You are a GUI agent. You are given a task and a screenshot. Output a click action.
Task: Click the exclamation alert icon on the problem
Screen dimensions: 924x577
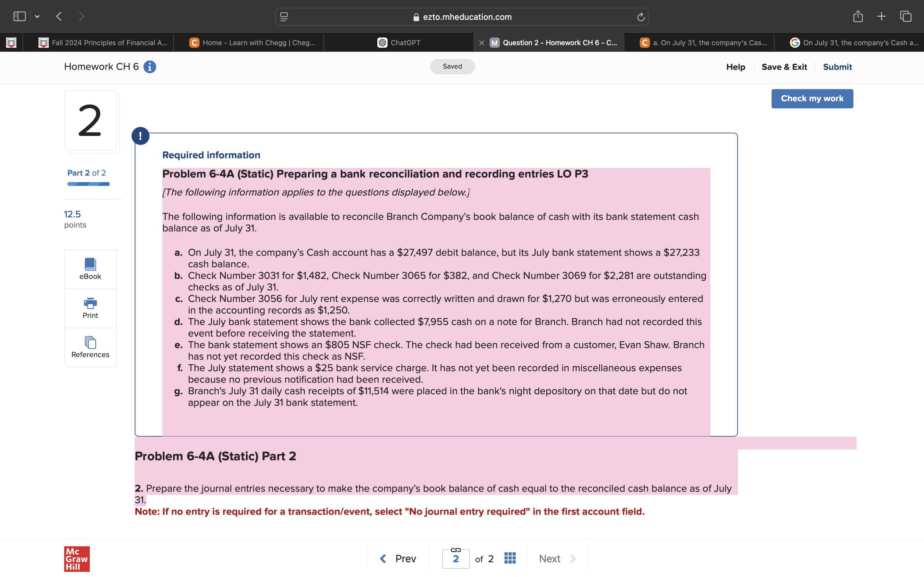141,136
